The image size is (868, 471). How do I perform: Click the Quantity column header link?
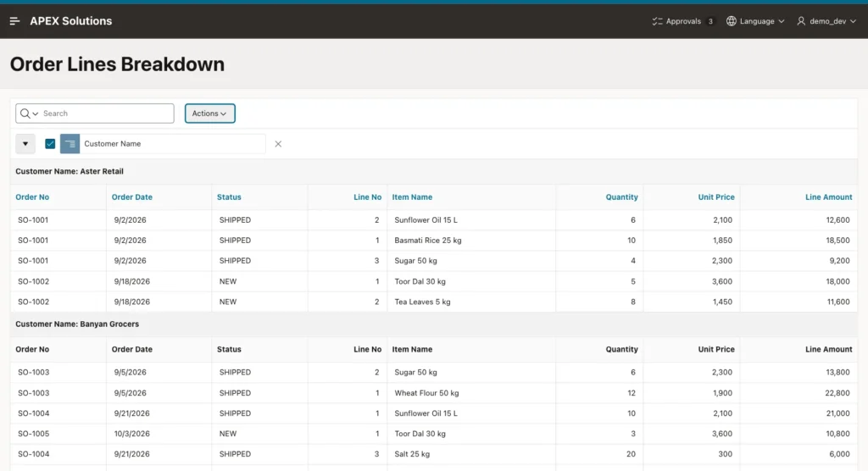pos(621,197)
